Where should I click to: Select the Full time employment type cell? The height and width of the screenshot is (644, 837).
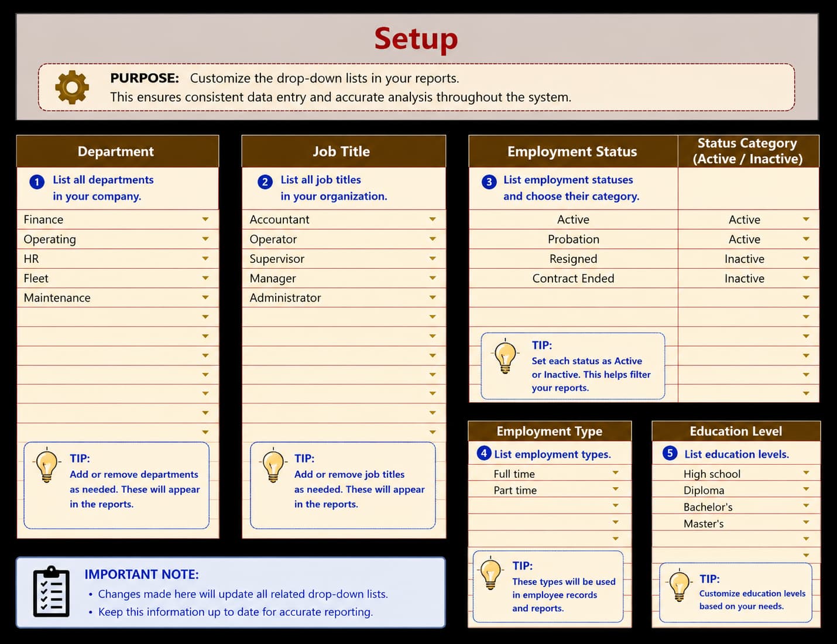pyautogui.click(x=550, y=473)
